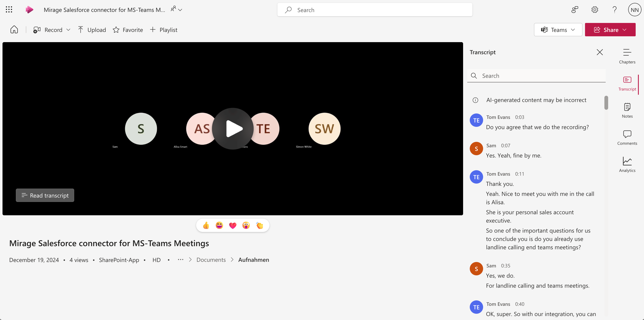Screen dimensions: 644x320
Task: React with thumbs up emoji
Action: click(x=206, y=226)
